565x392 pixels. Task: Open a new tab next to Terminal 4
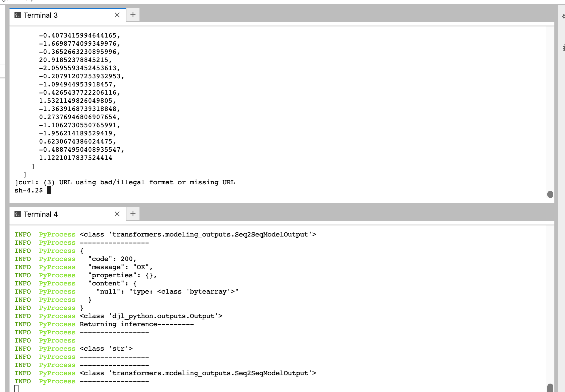point(133,214)
